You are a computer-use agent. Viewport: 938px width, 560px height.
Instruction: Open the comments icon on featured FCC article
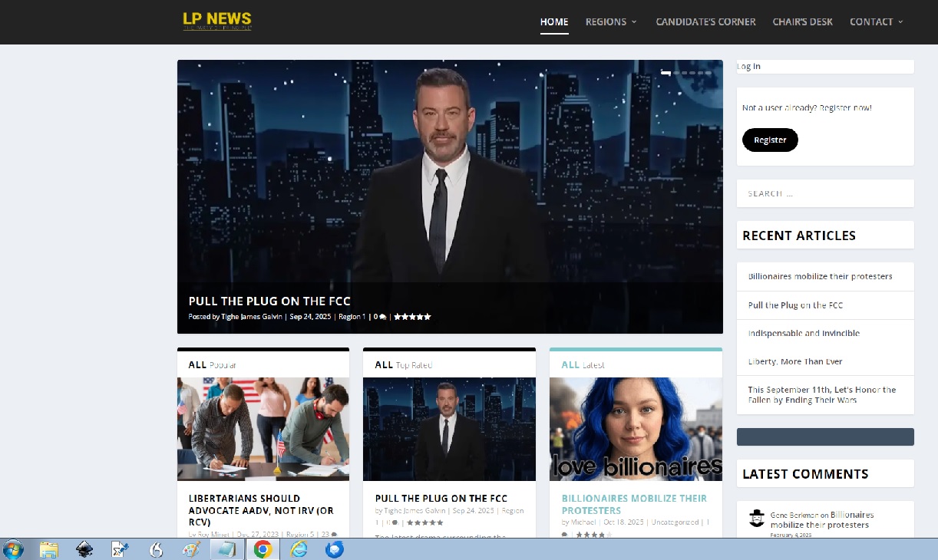[382, 317]
